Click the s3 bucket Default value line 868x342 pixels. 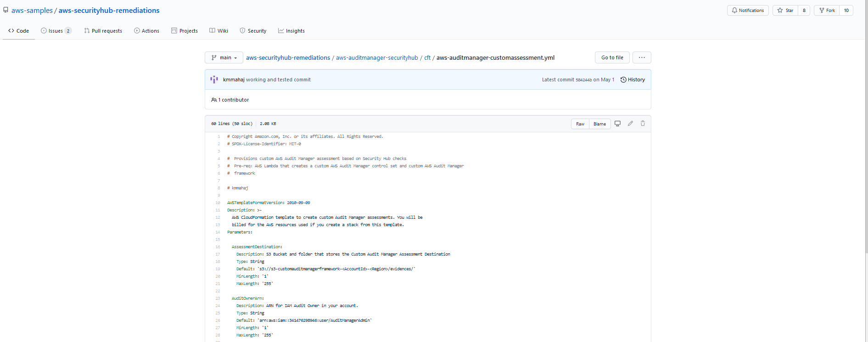tap(326, 269)
